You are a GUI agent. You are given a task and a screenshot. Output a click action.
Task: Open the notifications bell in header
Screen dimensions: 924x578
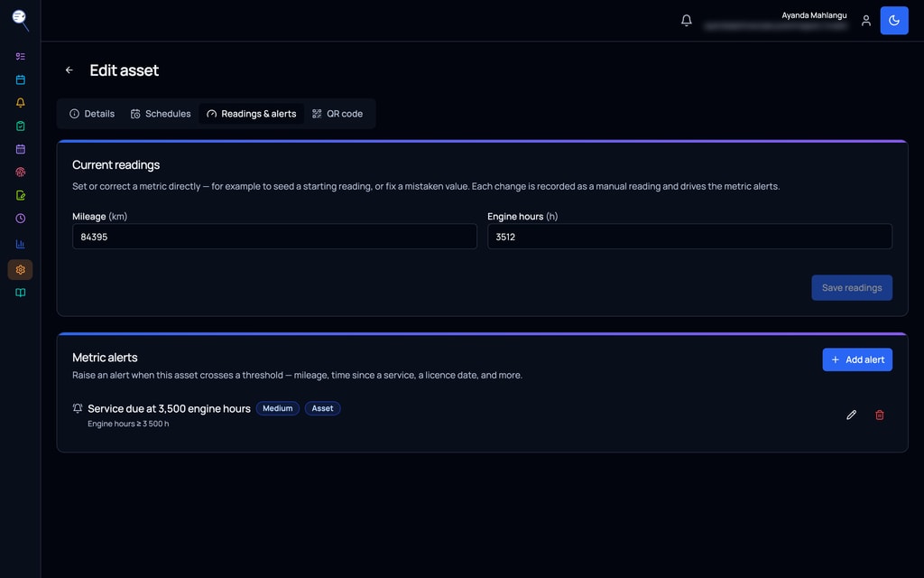click(686, 21)
